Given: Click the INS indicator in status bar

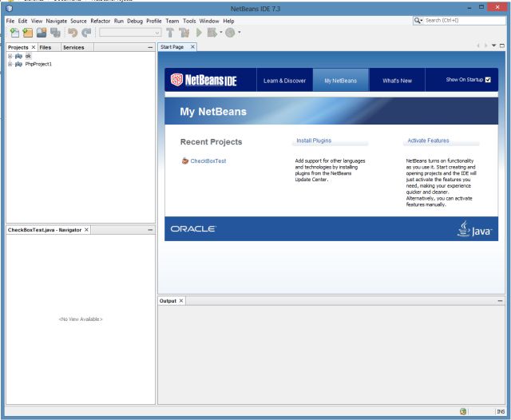Looking at the screenshot, I should [501, 412].
